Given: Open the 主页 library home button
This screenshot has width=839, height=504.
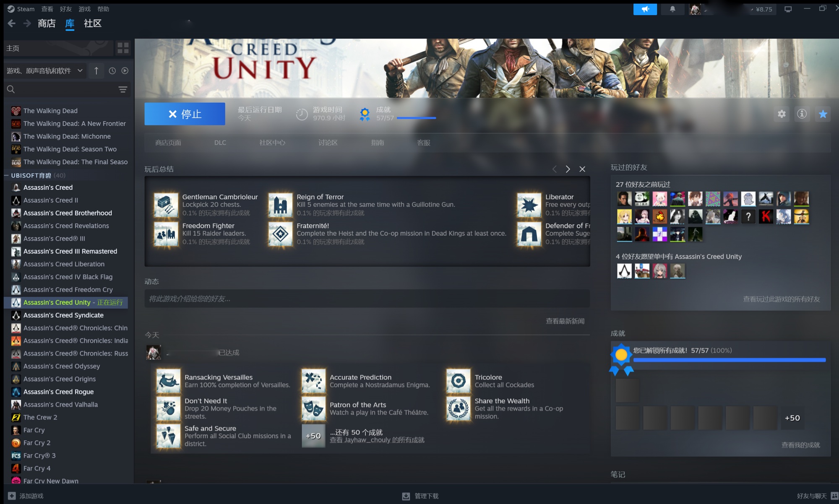Looking at the screenshot, I should pos(58,48).
